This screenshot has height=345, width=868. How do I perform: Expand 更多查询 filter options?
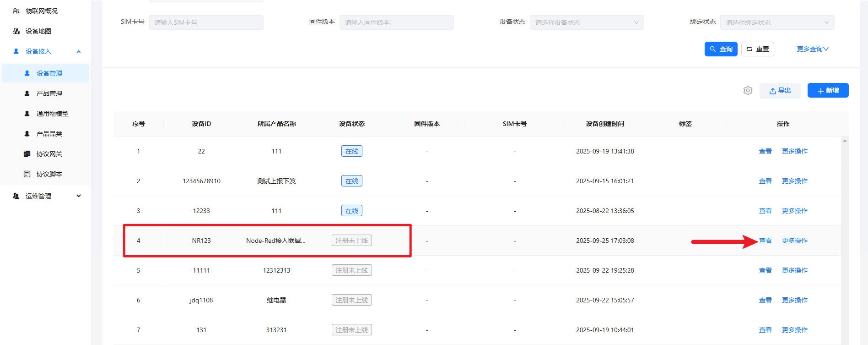(x=812, y=49)
